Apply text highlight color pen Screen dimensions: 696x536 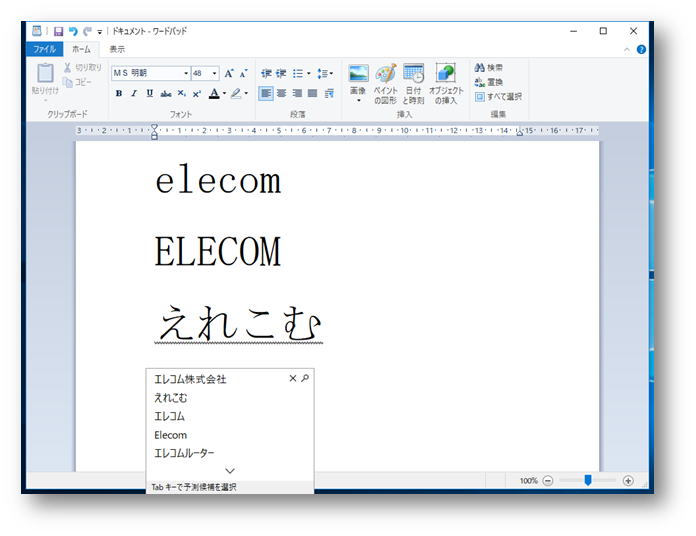pyautogui.click(x=236, y=93)
